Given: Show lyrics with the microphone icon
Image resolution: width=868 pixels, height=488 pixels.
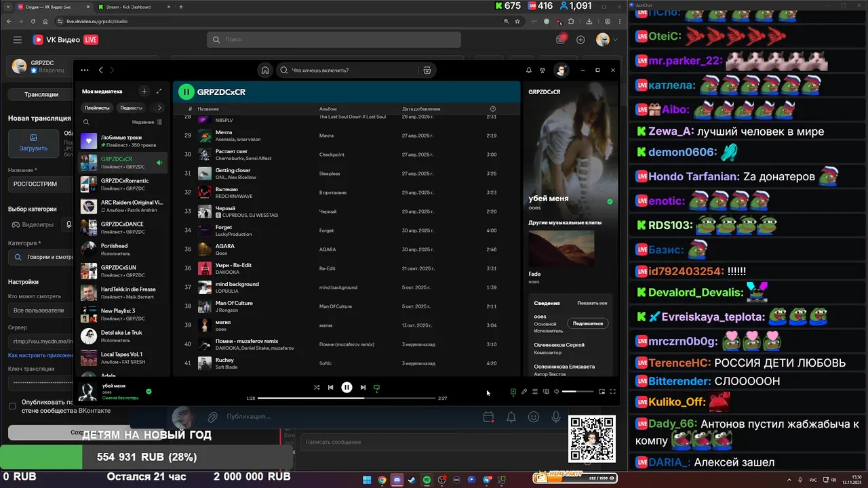Looking at the screenshot, I should tap(524, 391).
